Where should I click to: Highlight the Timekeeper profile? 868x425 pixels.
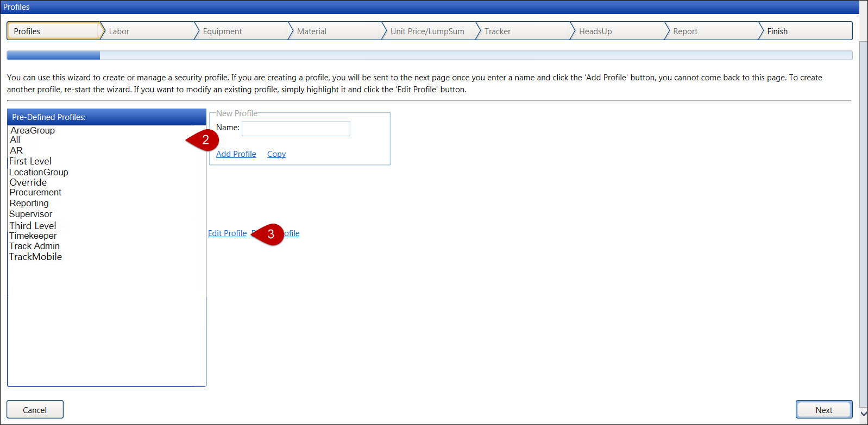click(x=33, y=236)
